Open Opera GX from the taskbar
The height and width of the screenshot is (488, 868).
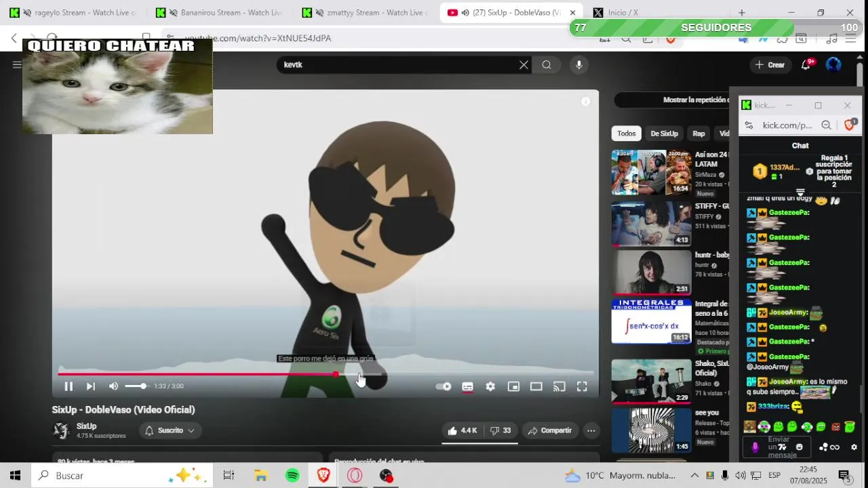pos(355,476)
